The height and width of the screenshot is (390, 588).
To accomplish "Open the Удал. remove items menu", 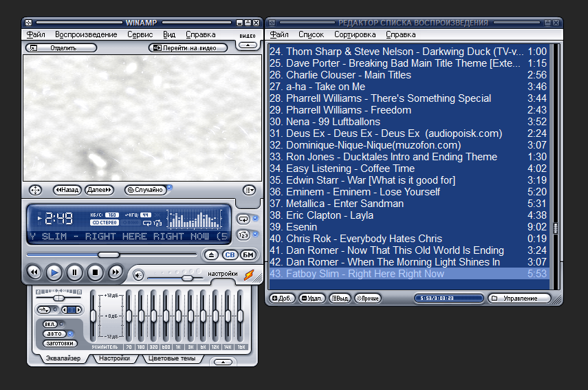I will click(x=312, y=299).
